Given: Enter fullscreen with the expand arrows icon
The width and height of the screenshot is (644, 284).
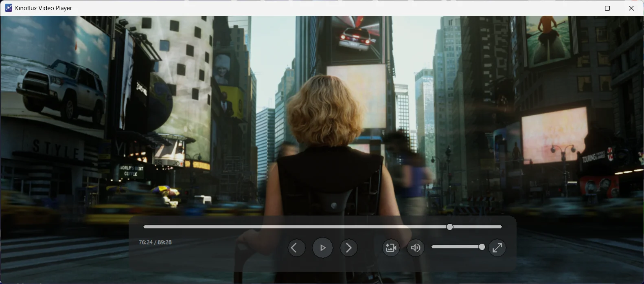Looking at the screenshot, I should click(497, 248).
